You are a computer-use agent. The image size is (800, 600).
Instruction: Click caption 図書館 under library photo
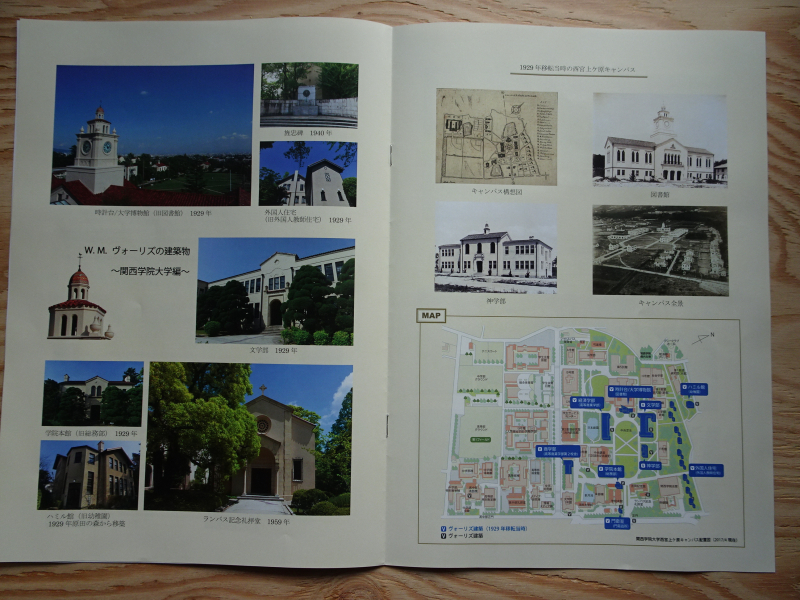659,195
